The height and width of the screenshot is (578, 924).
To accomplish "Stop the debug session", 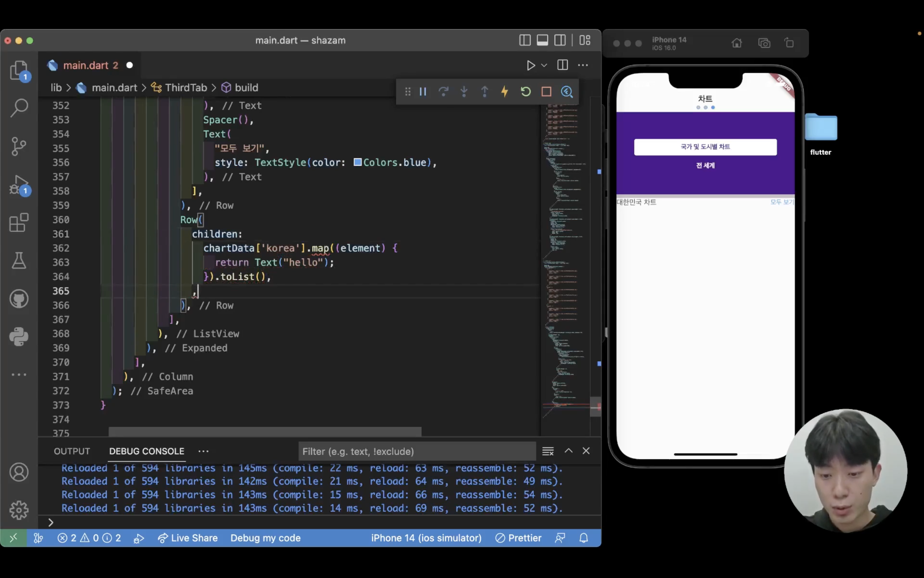I will click(x=546, y=92).
